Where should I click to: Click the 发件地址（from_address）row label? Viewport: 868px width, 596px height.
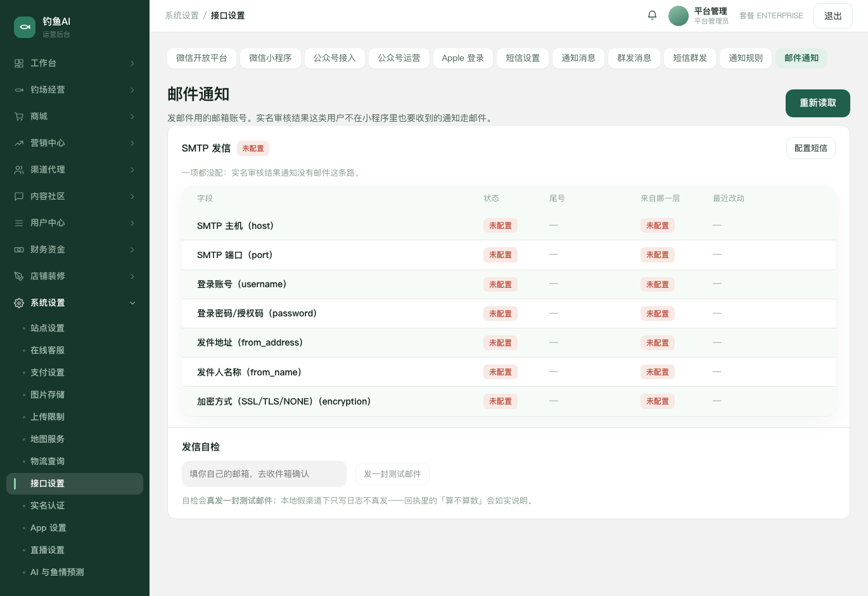click(250, 342)
